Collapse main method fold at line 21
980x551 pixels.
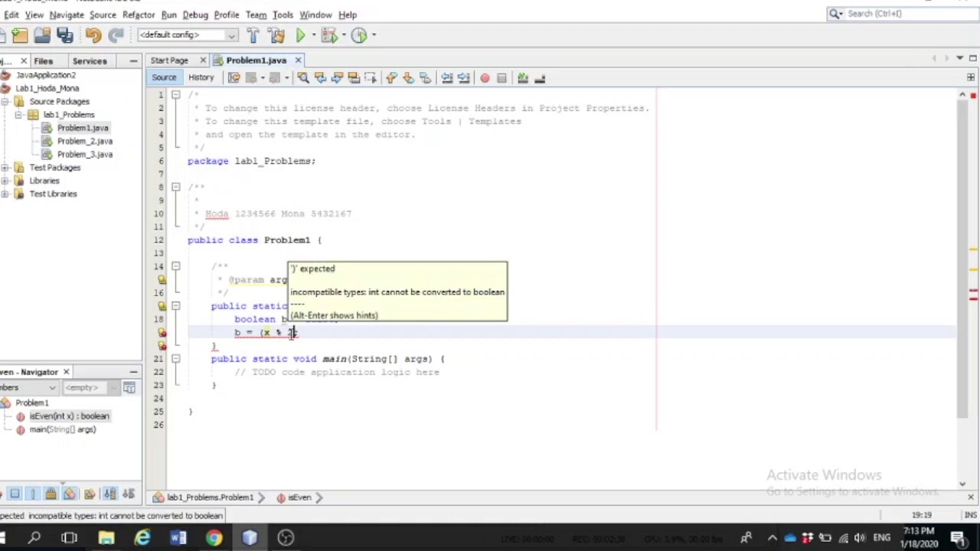click(x=175, y=358)
